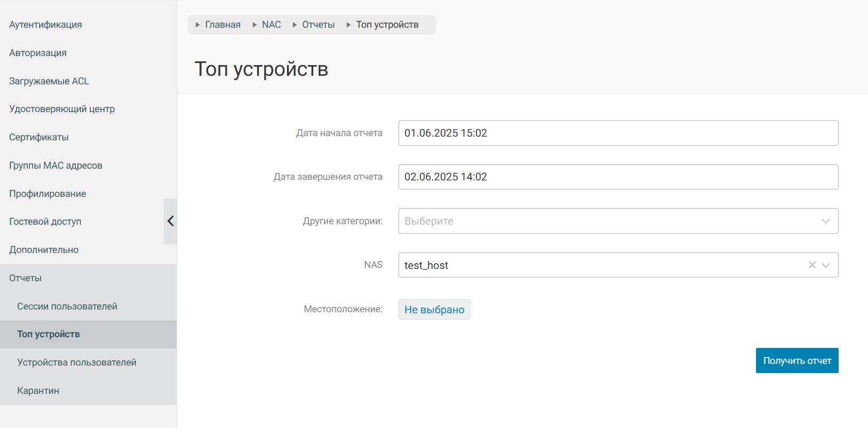Choose location via Не выбрано button
This screenshot has height=428, width=868.
point(434,310)
